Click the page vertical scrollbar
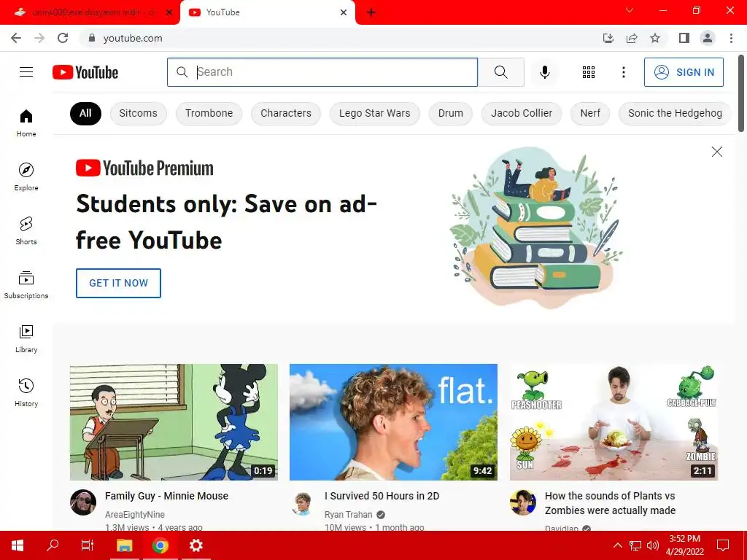747x560 pixels. [x=741, y=93]
